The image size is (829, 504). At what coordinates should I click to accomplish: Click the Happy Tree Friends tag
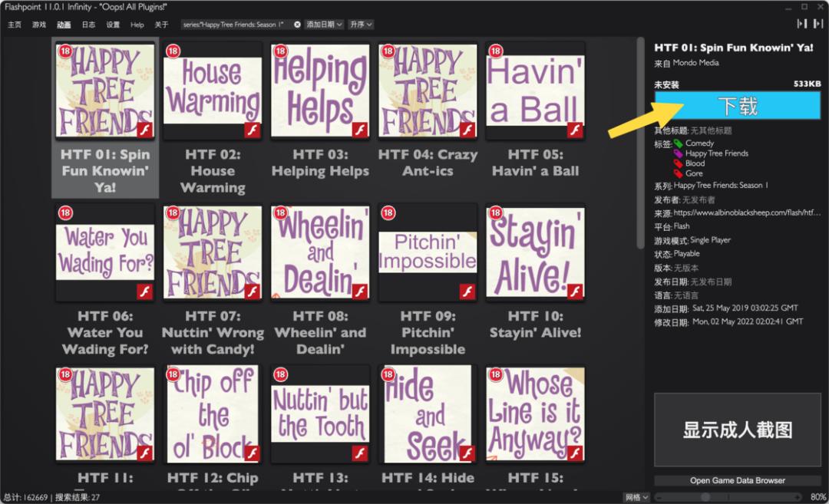click(717, 153)
